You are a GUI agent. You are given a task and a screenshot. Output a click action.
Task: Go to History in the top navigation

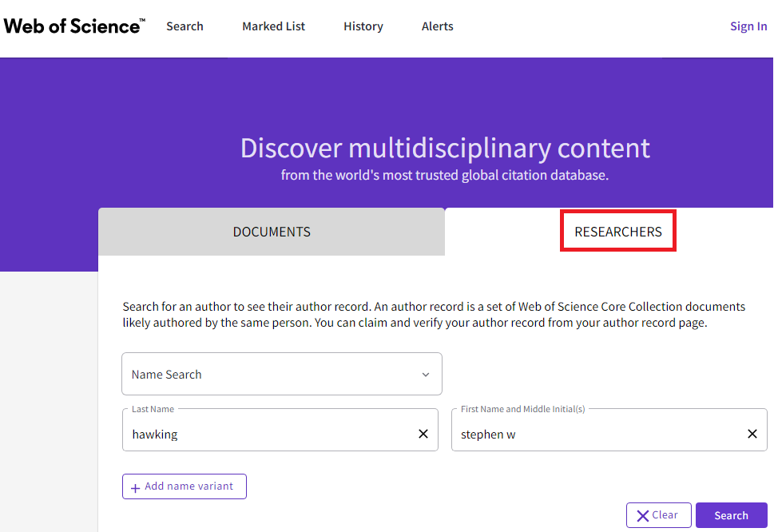363,26
